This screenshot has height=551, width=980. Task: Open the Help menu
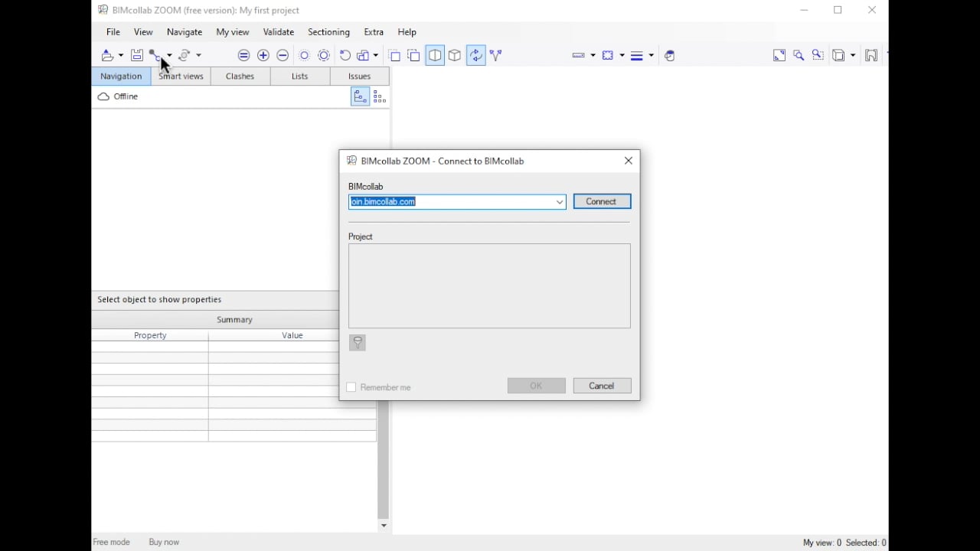click(x=407, y=32)
